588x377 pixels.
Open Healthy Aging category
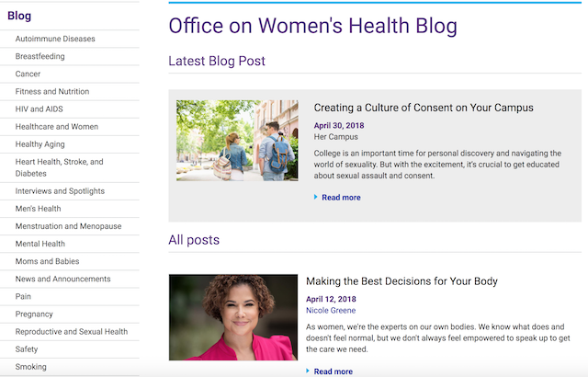coord(40,144)
